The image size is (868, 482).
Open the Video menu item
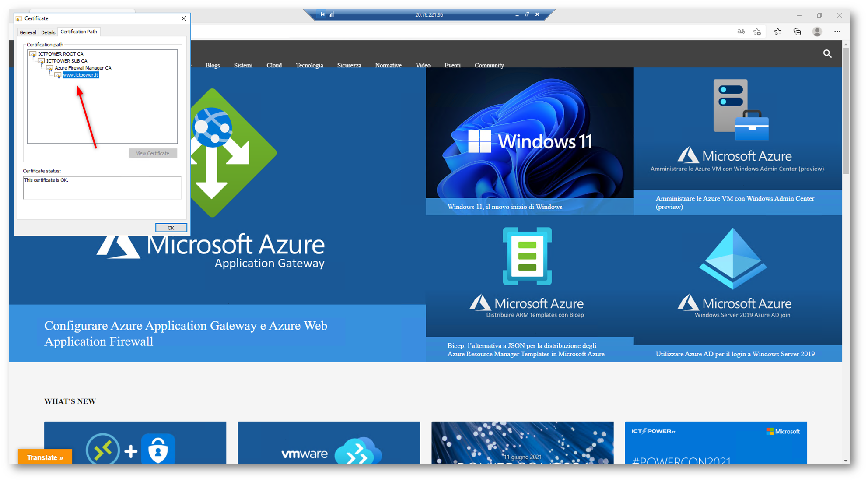pyautogui.click(x=423, y=65)
